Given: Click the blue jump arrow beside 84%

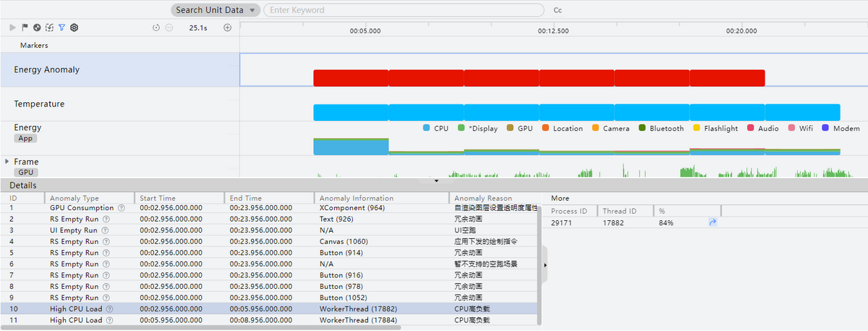Looking at the screenshot, I should coord(712,223).
